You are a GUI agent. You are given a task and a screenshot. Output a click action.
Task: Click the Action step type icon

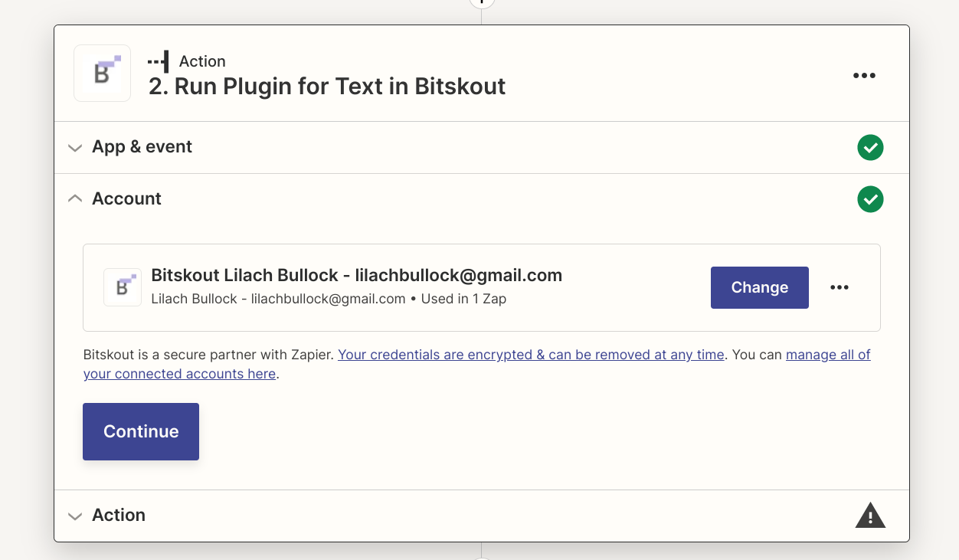pos(159,61)
